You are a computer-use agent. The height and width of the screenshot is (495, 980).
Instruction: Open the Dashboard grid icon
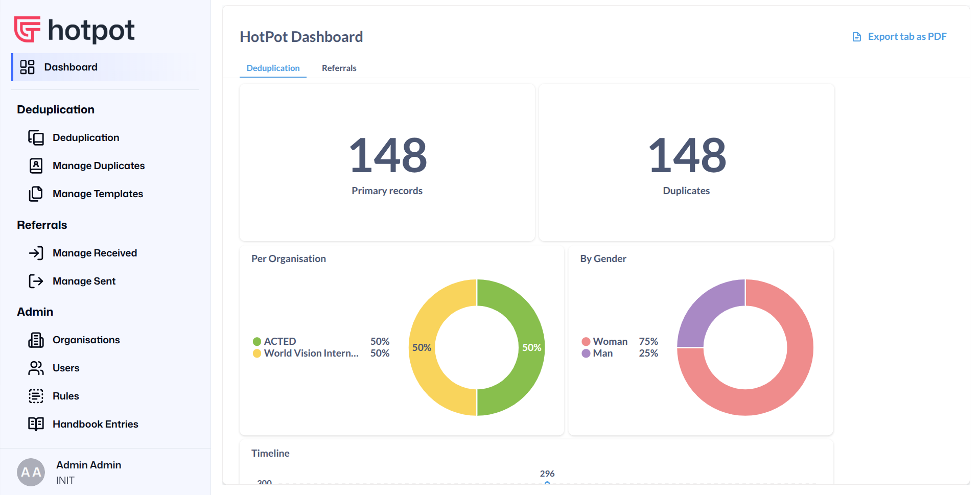[x=27, y=67]
